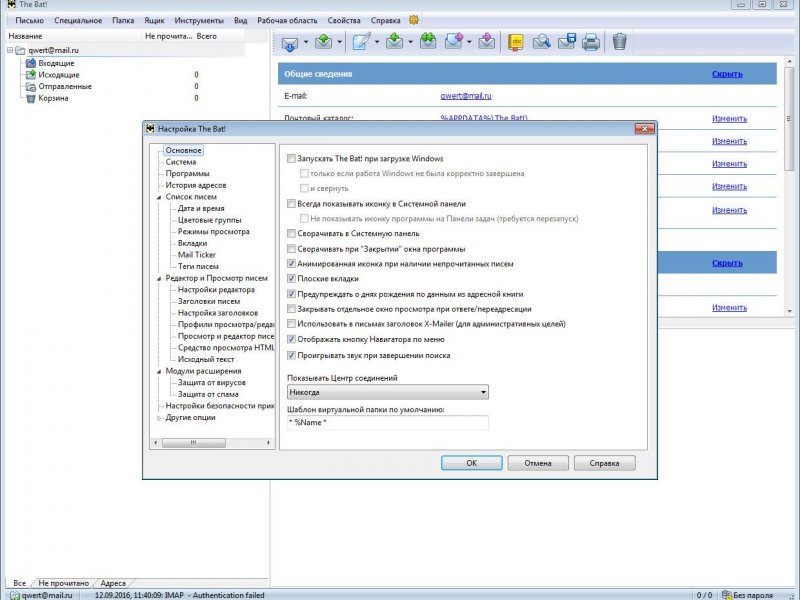Collapse Редактор и Просмотр писем node

[x=159, y=279]
